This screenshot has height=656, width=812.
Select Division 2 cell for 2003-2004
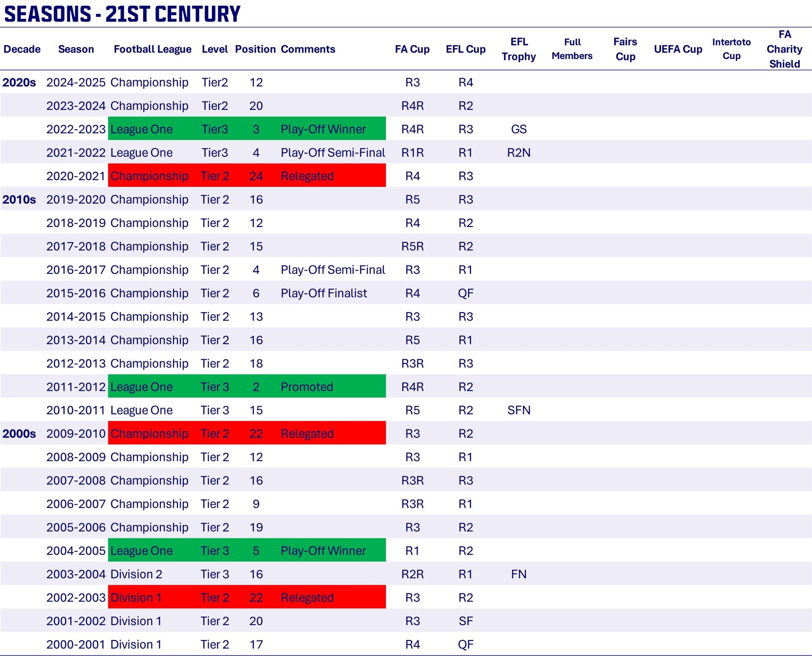click(137, 574)
